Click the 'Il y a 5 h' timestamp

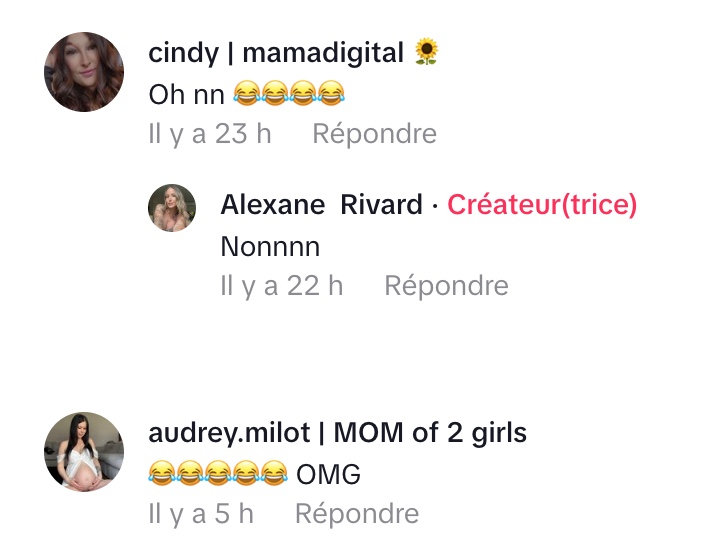coord(201,514)
